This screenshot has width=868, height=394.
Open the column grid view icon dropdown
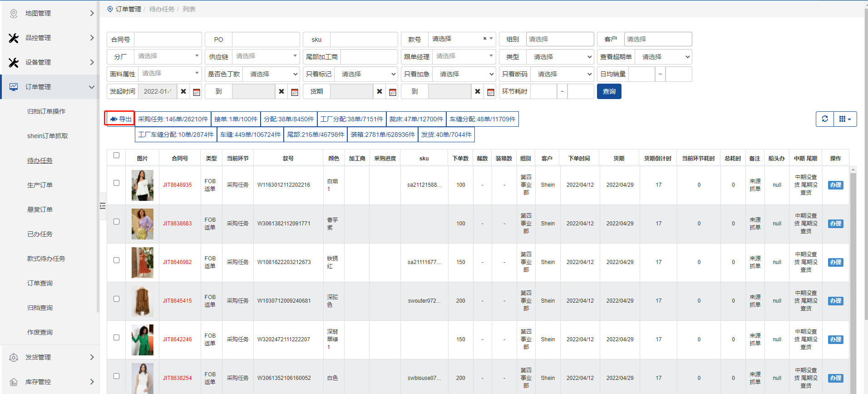(845, 119)
